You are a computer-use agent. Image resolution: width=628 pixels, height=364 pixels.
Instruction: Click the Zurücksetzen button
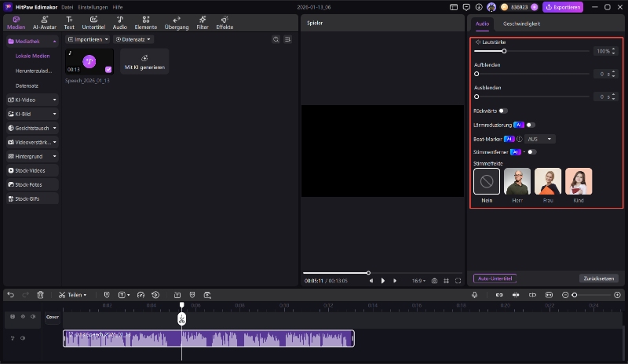[599, 278]
